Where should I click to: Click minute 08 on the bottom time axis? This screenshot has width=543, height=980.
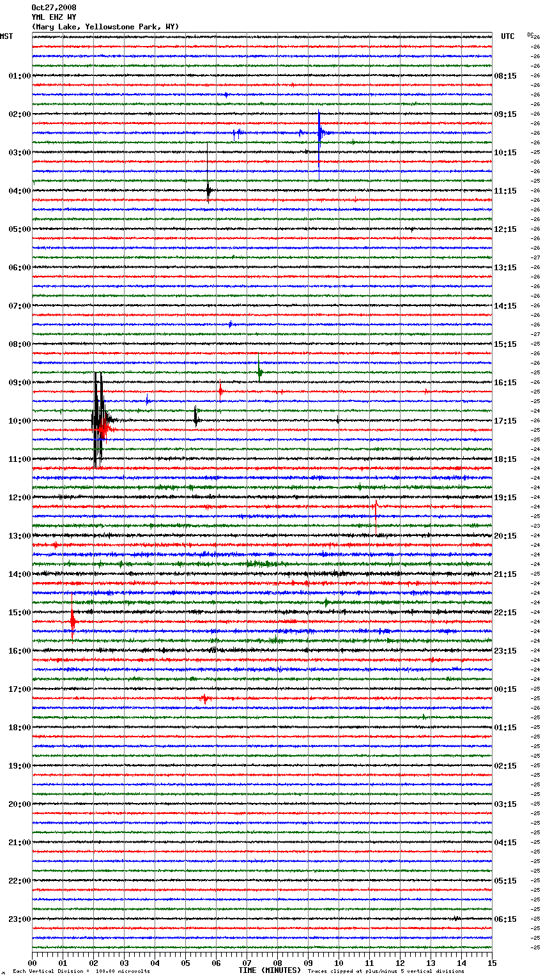click(x=277, y=963)
